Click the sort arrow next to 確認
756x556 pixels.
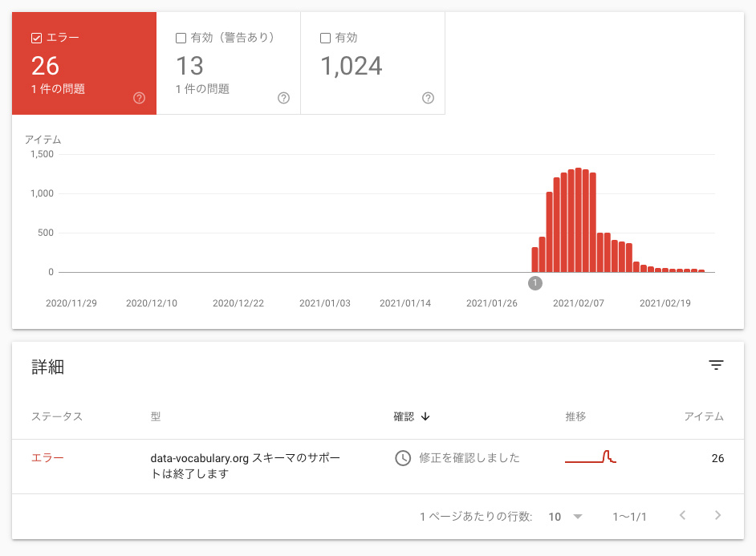(425, 416)
